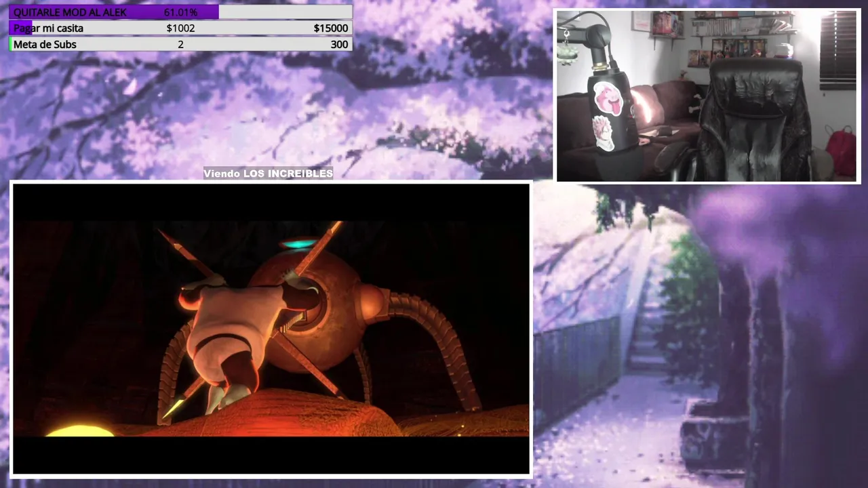Viewport: 868px width, 488px height.
Task: Click the Pagar mi casita goal bar
Action: (x=180, y=28)
